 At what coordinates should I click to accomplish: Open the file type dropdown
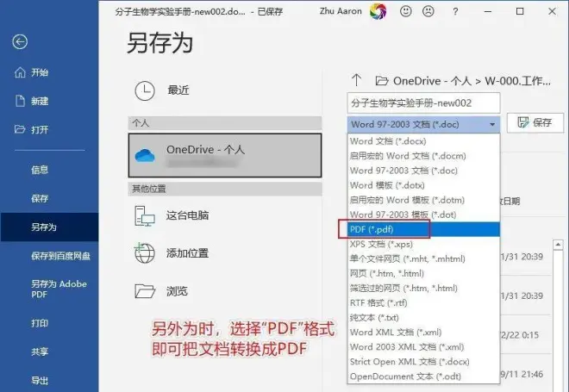tap(423, 124)
